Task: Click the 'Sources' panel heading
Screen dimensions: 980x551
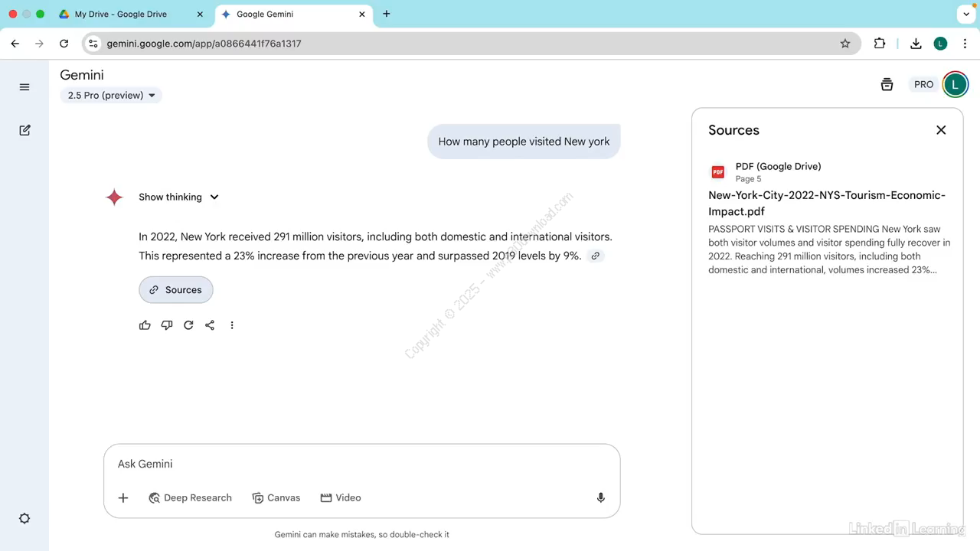Action: click(x=733, y=130)
